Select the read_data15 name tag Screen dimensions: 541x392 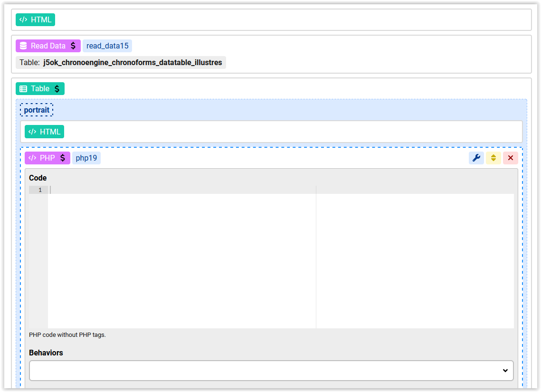tap(107, 46)
